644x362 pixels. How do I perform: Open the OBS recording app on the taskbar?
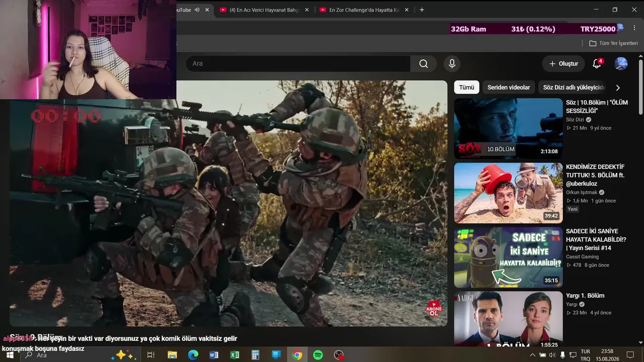click(339, 355)
